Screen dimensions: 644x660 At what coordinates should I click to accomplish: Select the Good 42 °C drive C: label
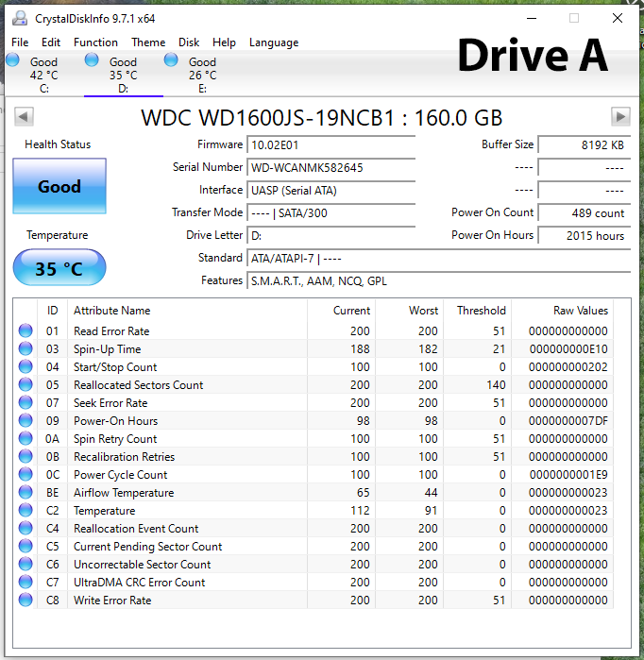click(x=43, y=75)
